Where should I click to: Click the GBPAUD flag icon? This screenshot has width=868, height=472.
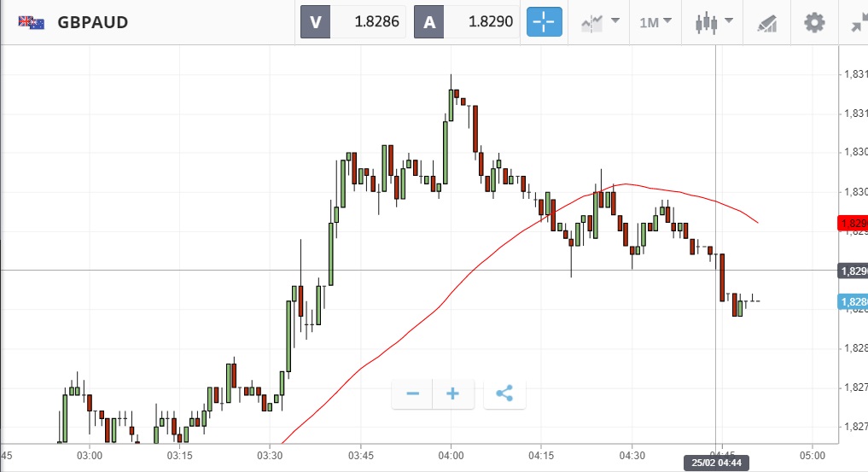point(32,22)
